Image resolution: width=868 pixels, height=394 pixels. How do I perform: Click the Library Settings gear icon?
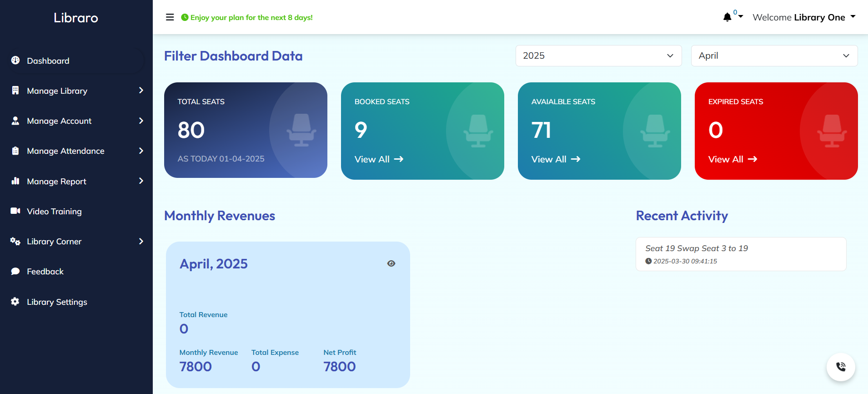(x=15, y=301)
